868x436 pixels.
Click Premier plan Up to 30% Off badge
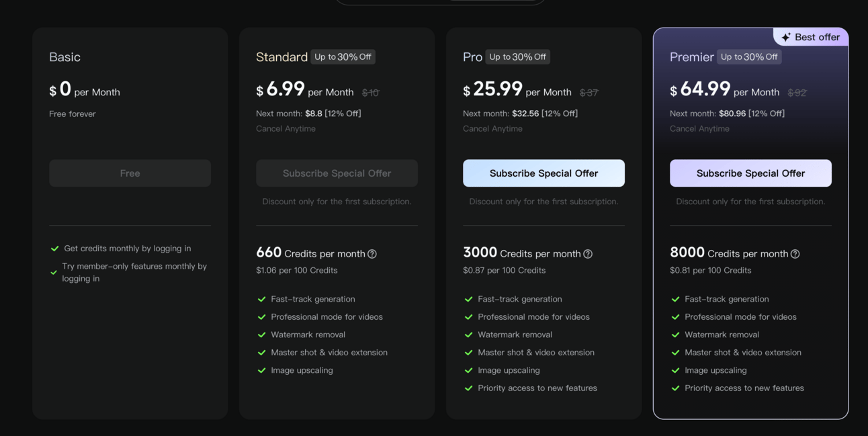click(x=749, y=57)
